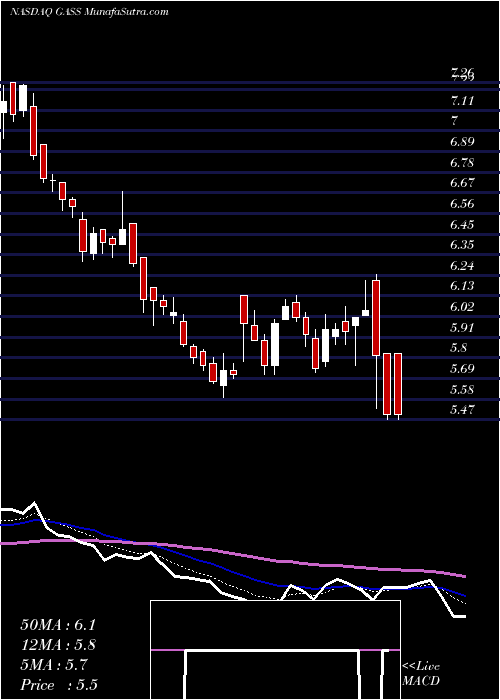The height and width of the screenshot is (700, 500).
Task: Click the 6.24 price axis label
Action: point(462,266)
